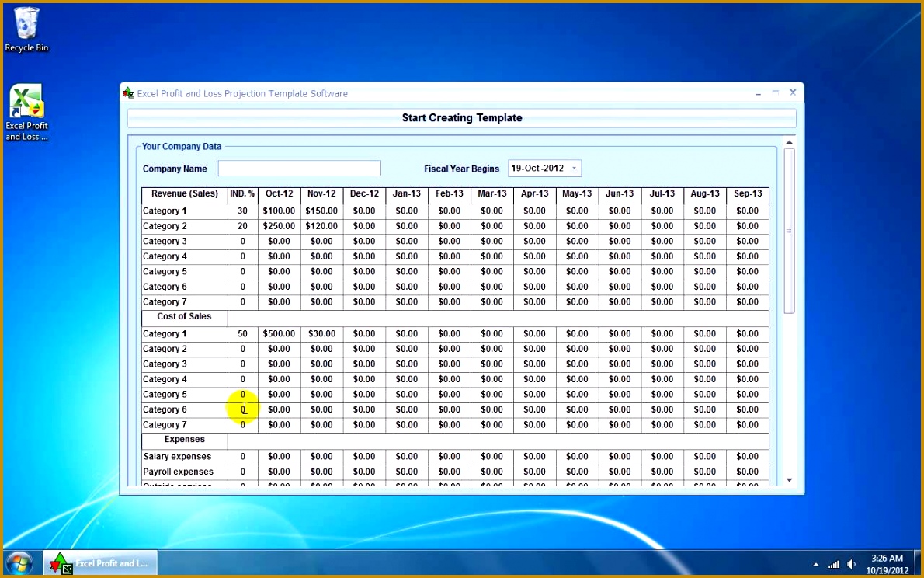Click the Start Creating Template button

(x=461, y=118)
